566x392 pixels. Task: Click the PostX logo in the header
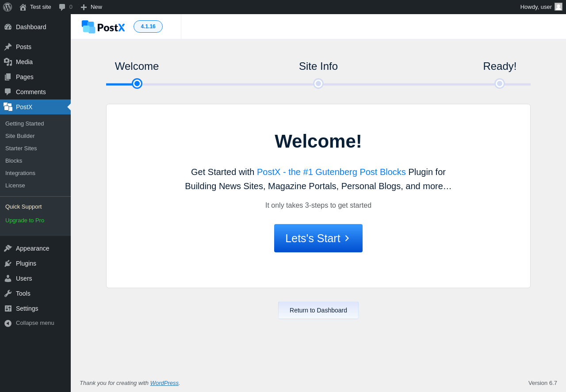point(103,27)
